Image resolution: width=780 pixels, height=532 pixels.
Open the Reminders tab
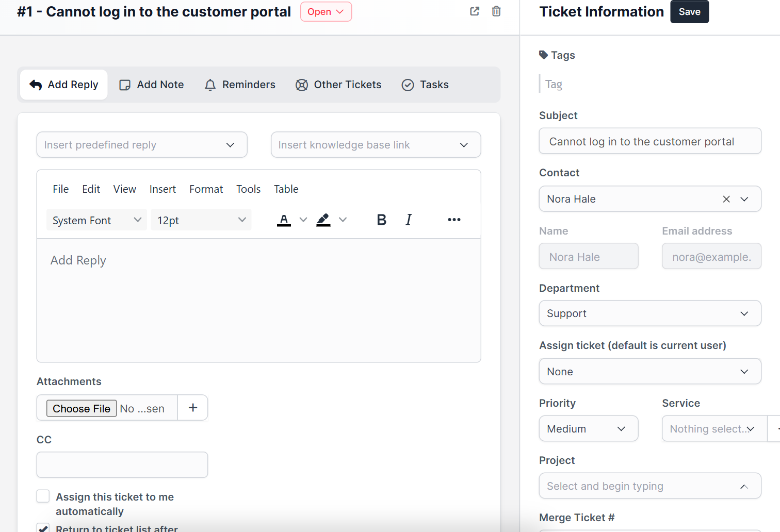click(x=240, y=85)
